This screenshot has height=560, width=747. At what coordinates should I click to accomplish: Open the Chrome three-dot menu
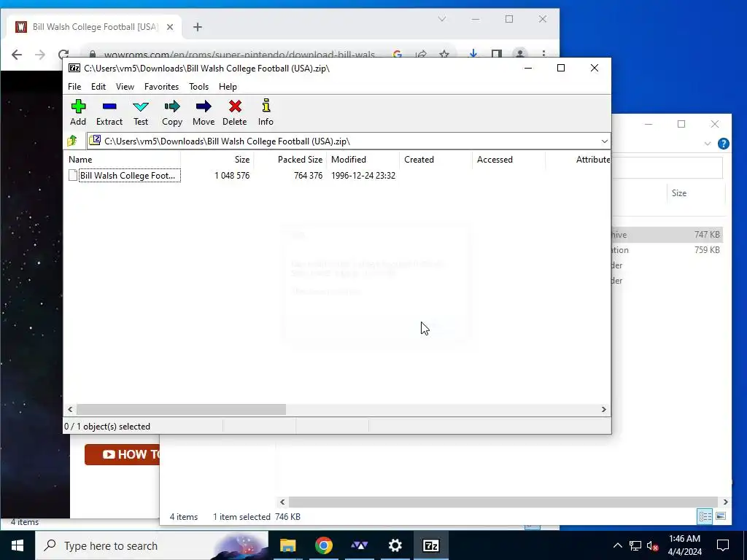click(x=543, y=54)
